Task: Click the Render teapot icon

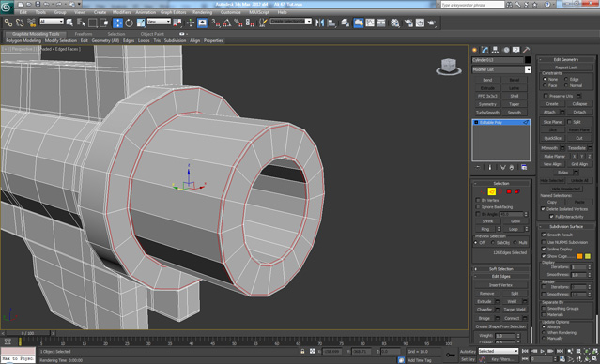Action: pyautogui.click(x=432, y=23)
